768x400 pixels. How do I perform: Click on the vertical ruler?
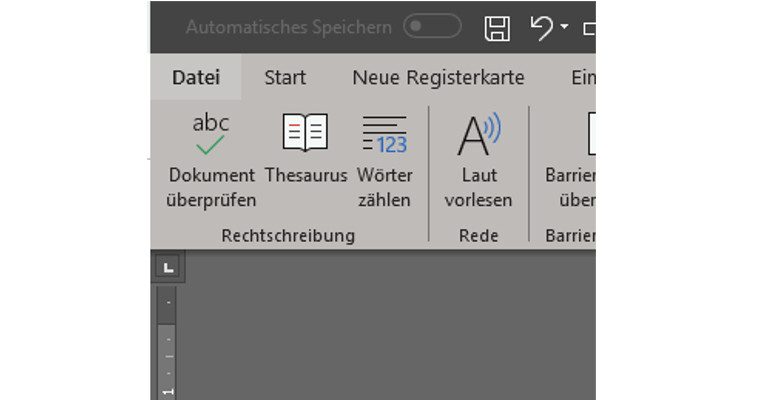tap(167, 340)
